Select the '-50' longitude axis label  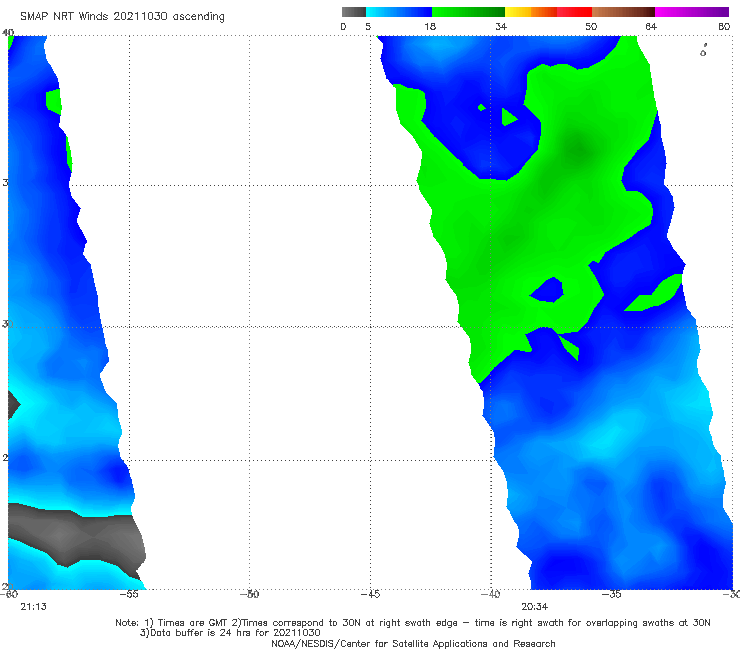(249, 594)
